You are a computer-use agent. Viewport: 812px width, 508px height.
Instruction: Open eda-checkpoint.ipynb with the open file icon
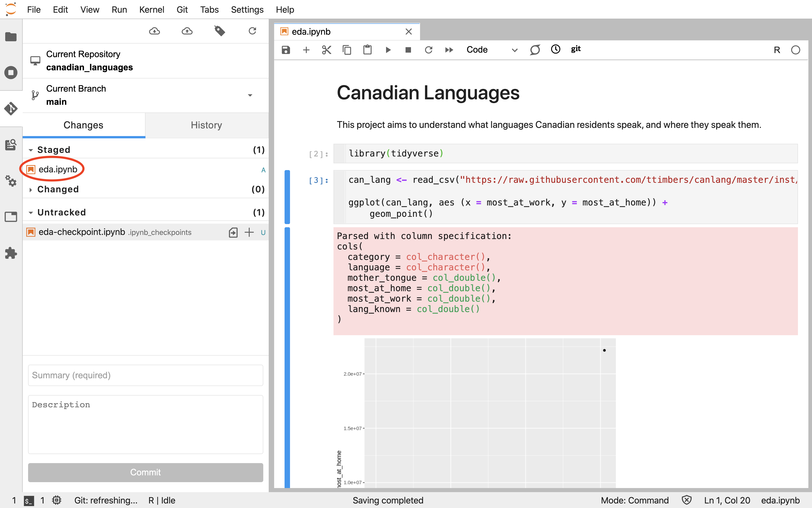click(x=233, y=232)
